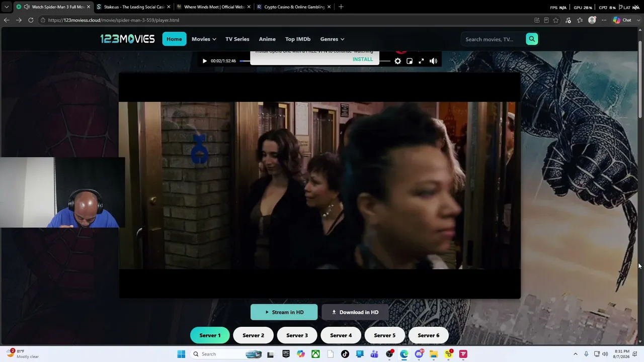This screenshot has width=644, height=362.
Task: Expand the Genres dropdown menu
Action: point(332,39)
